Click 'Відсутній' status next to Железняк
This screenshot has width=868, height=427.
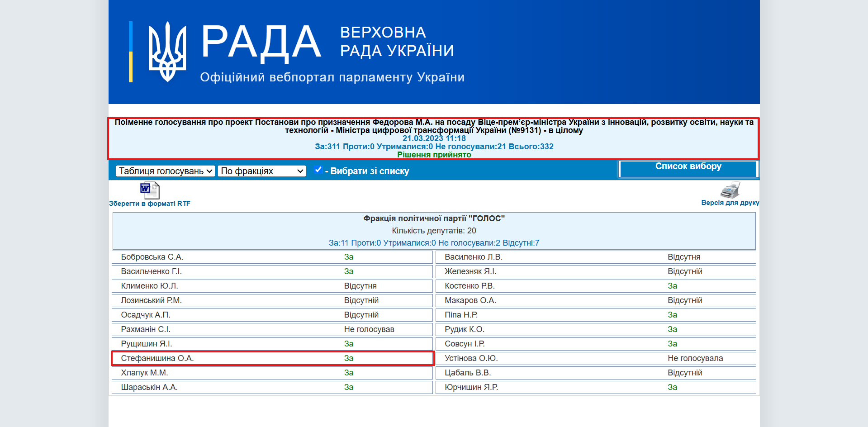pos(685,271)
